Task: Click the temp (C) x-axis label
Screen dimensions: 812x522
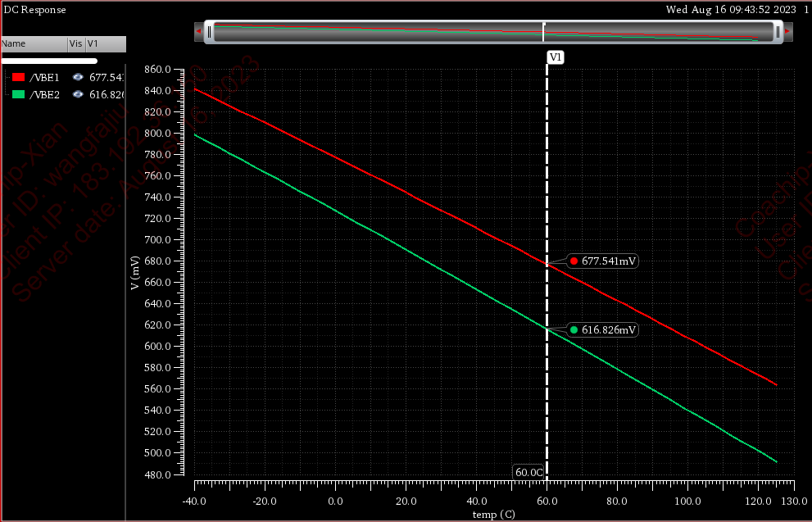Action: pos(493,515)
